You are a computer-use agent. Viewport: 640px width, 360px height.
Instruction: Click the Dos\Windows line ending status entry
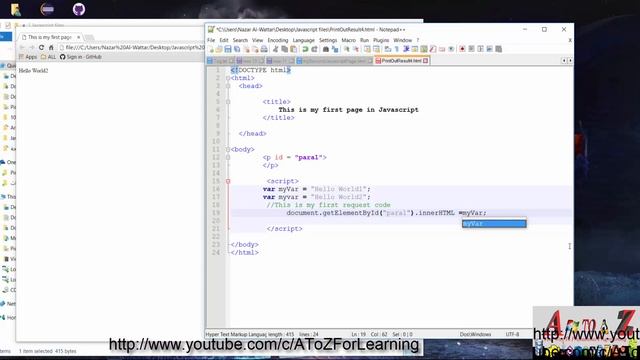pyautogui.click(x=476, y=334)
